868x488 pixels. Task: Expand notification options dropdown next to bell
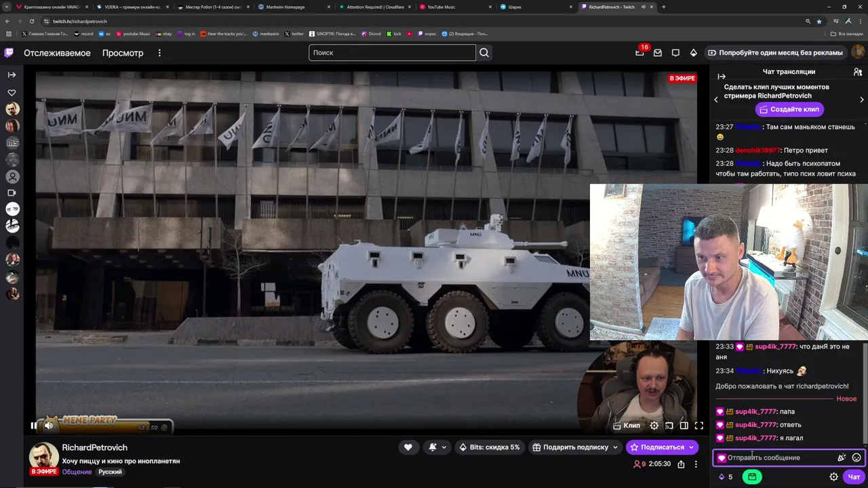coord(444,447)
